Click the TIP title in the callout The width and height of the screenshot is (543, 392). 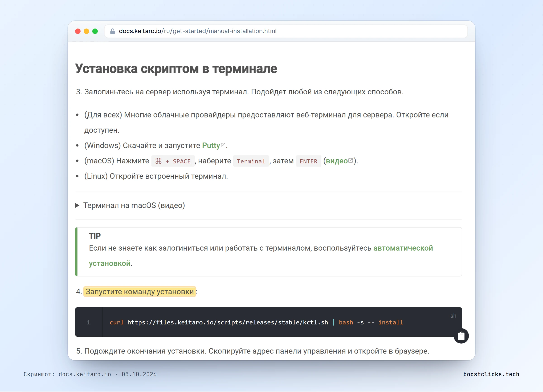pos(95,236)
